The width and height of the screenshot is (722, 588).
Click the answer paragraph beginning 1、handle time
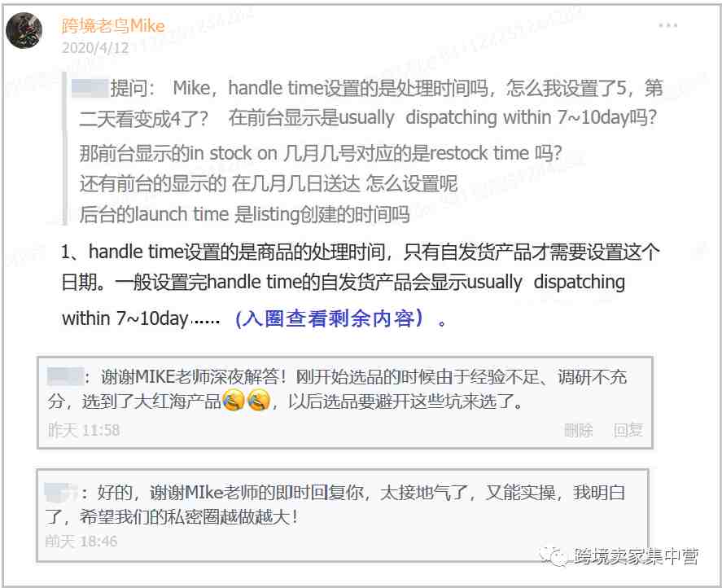pyautogui.click(x=360, y=285)
